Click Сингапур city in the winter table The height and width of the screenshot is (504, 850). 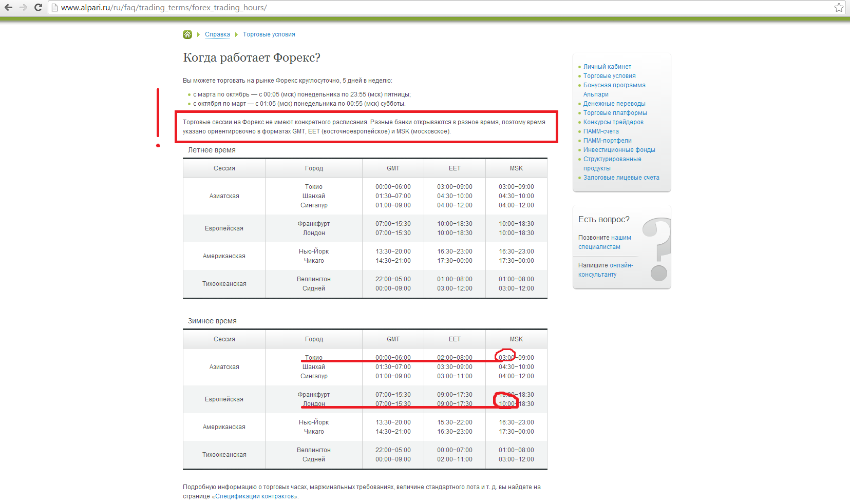coord(314,376)
